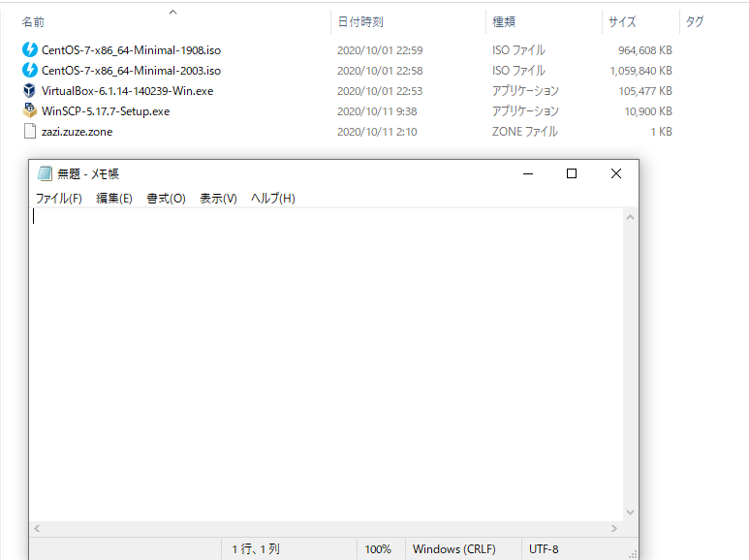749x560 pixels.
Task: Sort files by the タグ column header
Action: pos(695,22)
